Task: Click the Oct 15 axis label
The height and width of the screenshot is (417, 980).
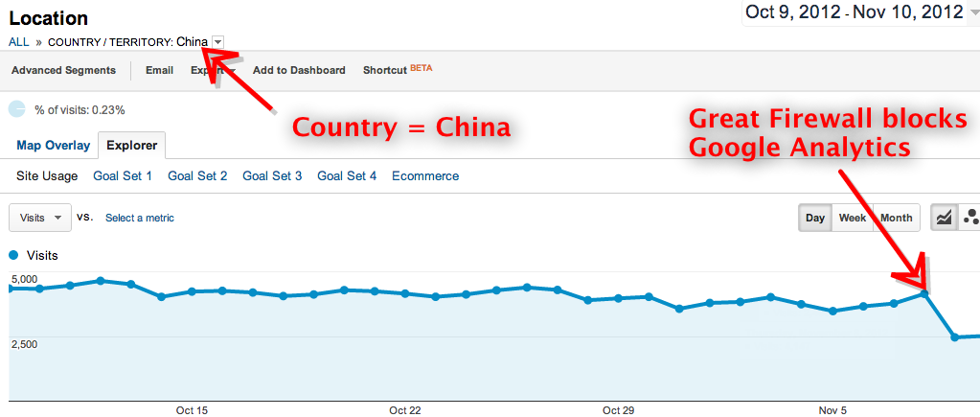Action: pos(193,410)
